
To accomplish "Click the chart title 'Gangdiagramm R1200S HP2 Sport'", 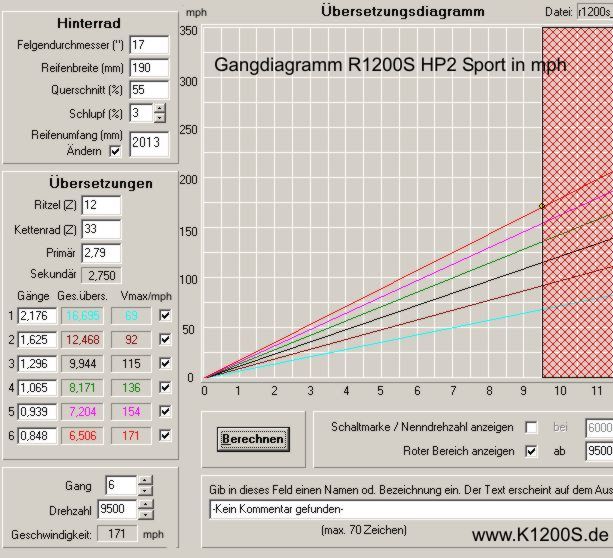I will point(390,65).
